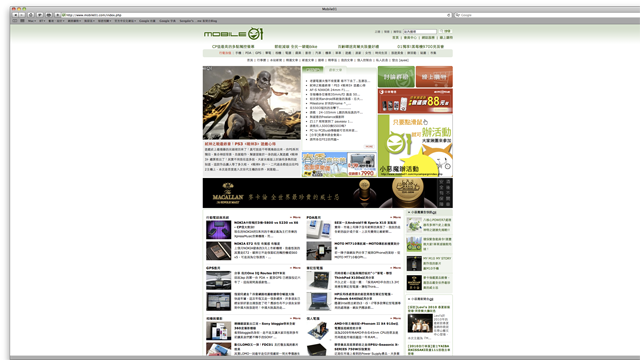This screenshot has width=640, height=360.
Task: Go forward with Safari's forward arrow
Action: (21, 15)
